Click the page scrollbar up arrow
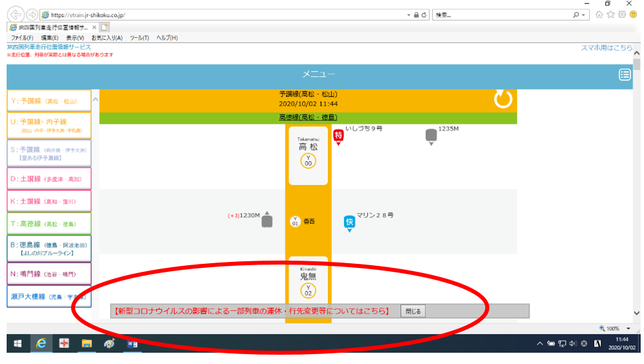644x364 pixels. 637,53
